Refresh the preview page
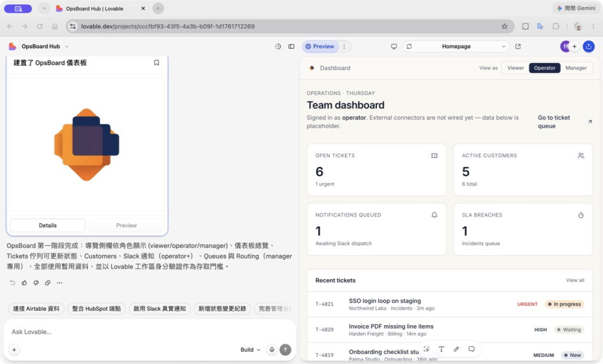The width and height of the screenshot is (603, 364). point(409,47)
